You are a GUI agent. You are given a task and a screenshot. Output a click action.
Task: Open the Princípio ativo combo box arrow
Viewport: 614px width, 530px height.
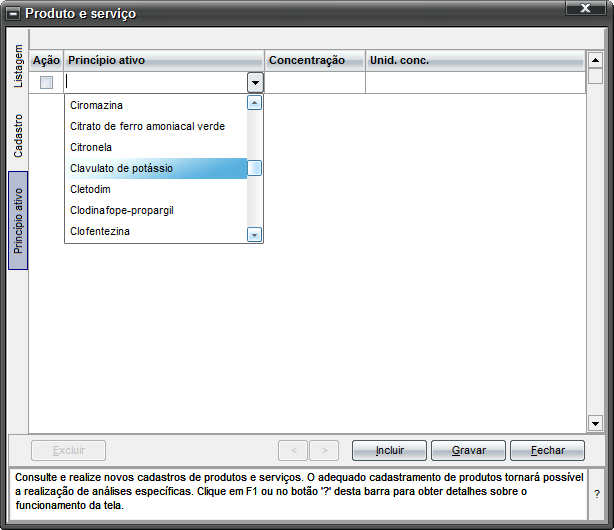coord(255,83)
